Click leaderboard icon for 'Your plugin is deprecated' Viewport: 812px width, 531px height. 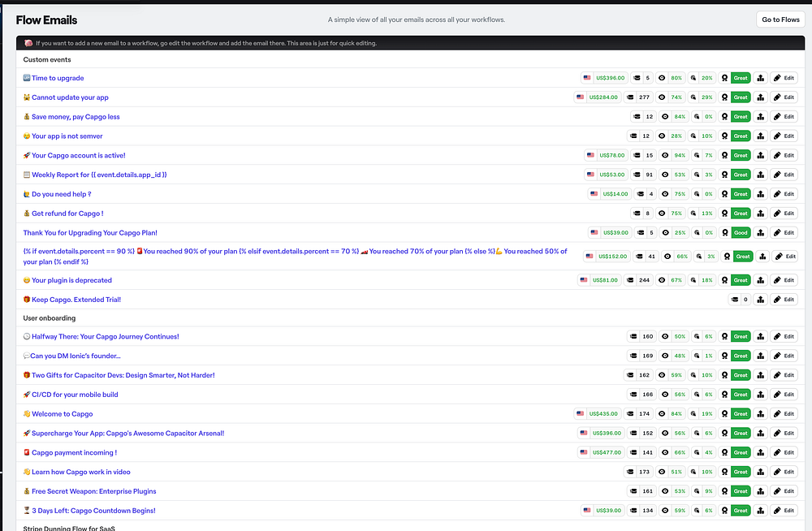point(760,280)
